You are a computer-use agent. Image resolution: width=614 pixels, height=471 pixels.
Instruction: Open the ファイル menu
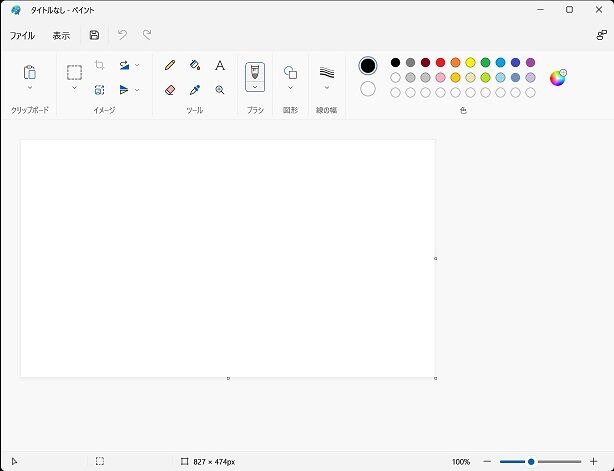coord(22,36)
